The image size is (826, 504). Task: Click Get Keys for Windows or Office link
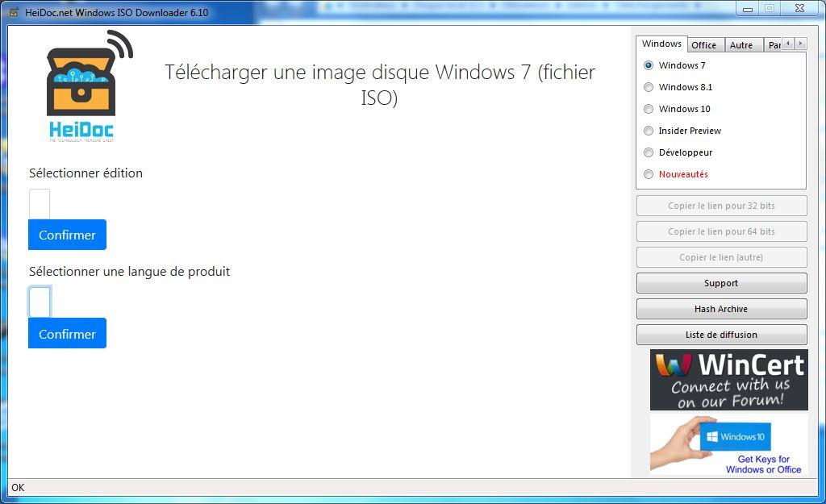coord(764,464)
